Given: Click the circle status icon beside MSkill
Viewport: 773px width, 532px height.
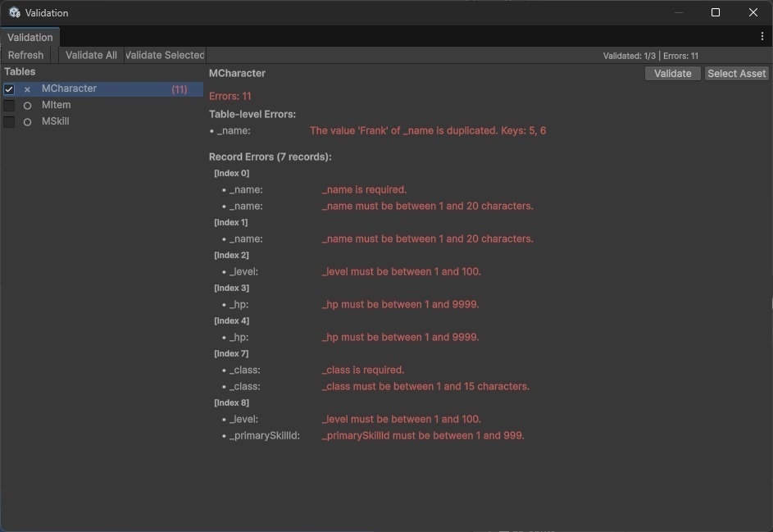Looking at the screenshot, I should pyautogui.click(x=27, y=121).
